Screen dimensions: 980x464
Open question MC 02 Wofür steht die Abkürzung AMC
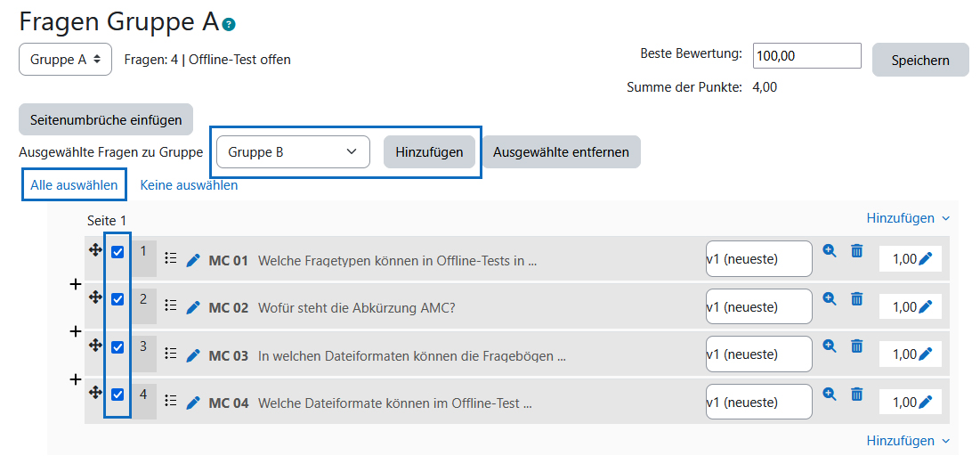pyautogui.click(x=331, y=308)
